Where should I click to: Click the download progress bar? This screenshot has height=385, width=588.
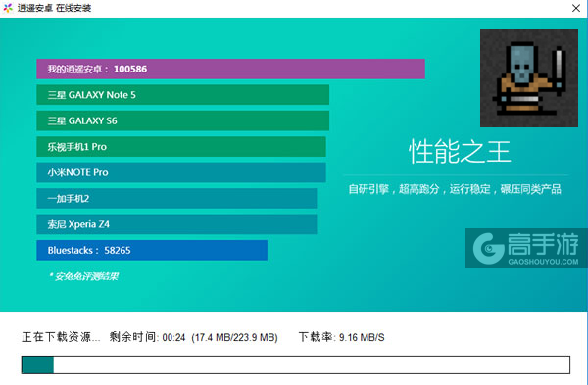point(296,364)
